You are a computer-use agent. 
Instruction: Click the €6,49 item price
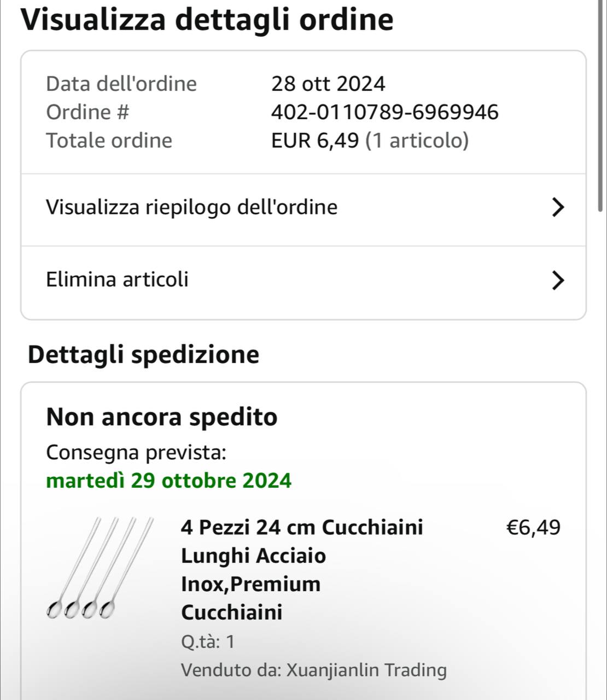pos(533,528)
